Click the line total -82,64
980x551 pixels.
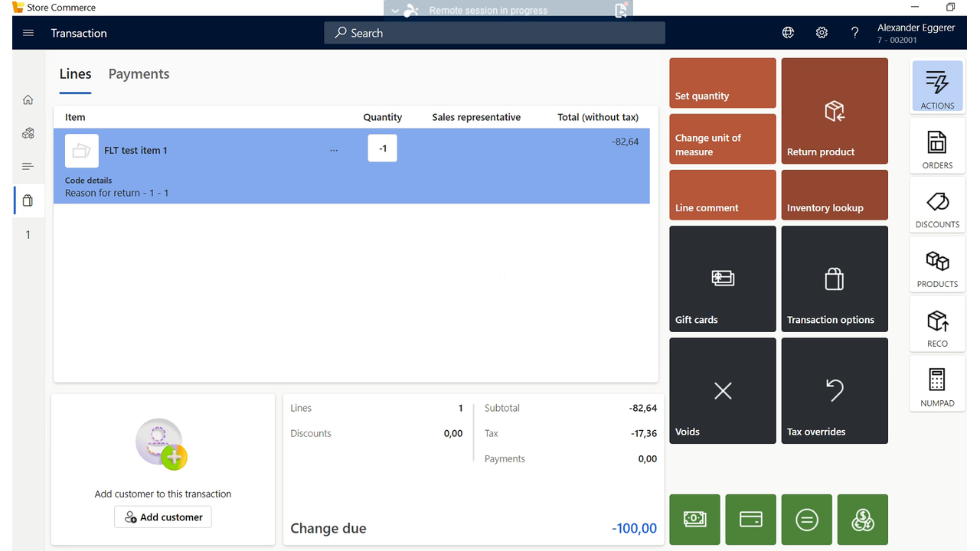(626, 142)
